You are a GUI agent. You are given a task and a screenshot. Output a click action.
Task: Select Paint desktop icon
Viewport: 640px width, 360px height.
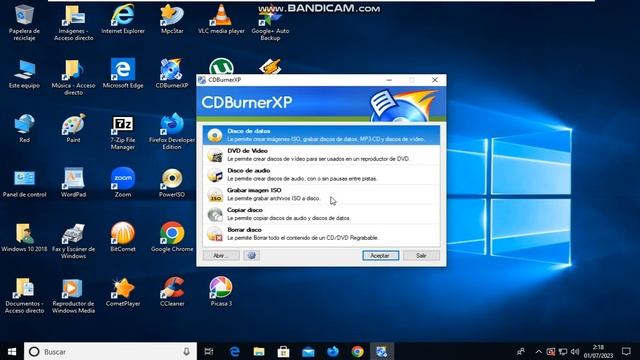point(73,128)
